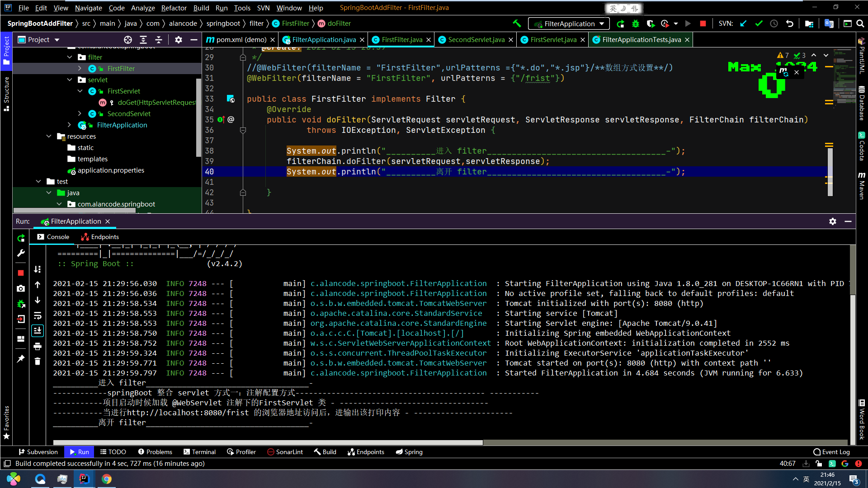Click the Translate icon in the toolbar
The height and width of the screenshot is (488, 868).
coord(829,23)
